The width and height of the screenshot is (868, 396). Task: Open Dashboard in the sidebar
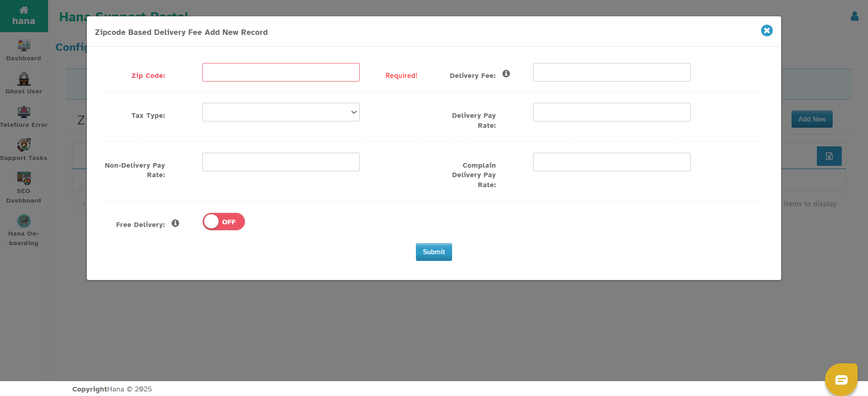[x=24, y=50]
